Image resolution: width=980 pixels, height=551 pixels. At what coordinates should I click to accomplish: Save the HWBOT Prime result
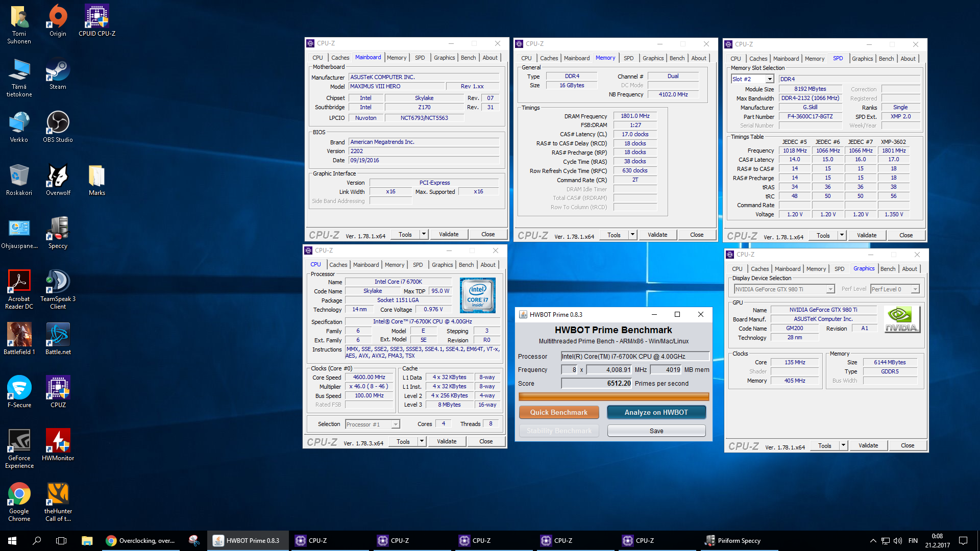tap(656, 431)
